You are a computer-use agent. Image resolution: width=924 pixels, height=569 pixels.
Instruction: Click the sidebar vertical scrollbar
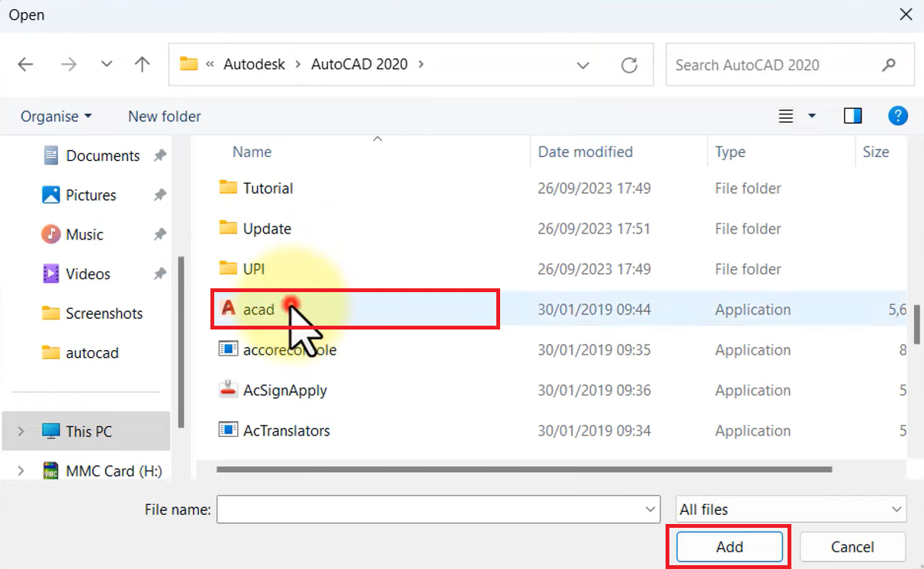(x=181, y=343)
